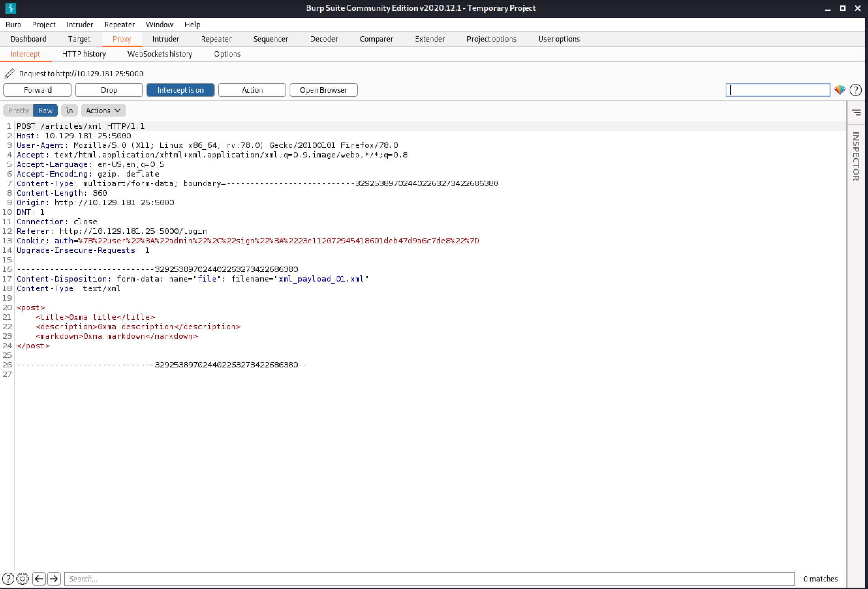Screen dimensions: 868x589
Task: Click the POST /articles/xml request line
Action: [x=80, y=126]
